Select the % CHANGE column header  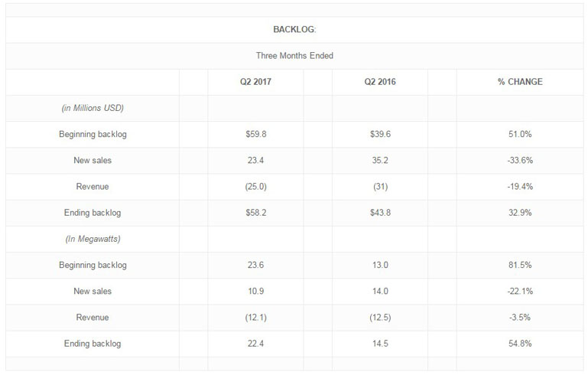pyautogui.click(x=520, y=82)
